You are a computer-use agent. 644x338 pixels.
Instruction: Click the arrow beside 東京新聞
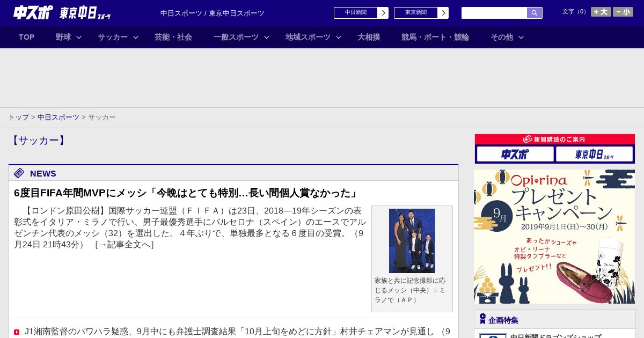(x=443, y=13)
